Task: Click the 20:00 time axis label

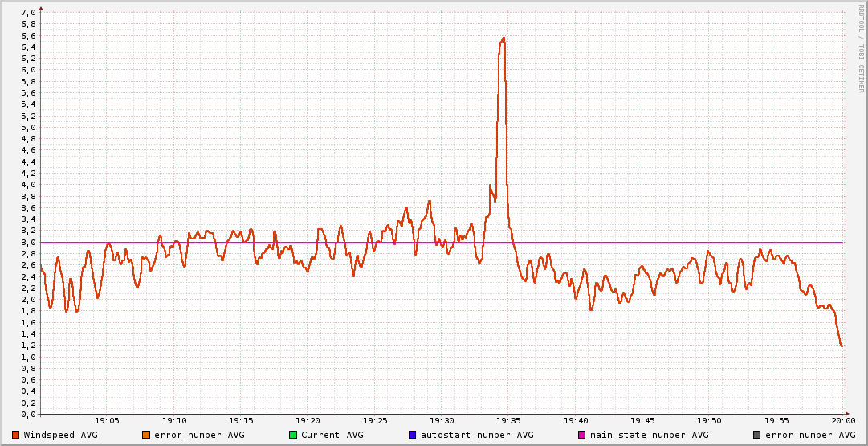Action: 843,422
